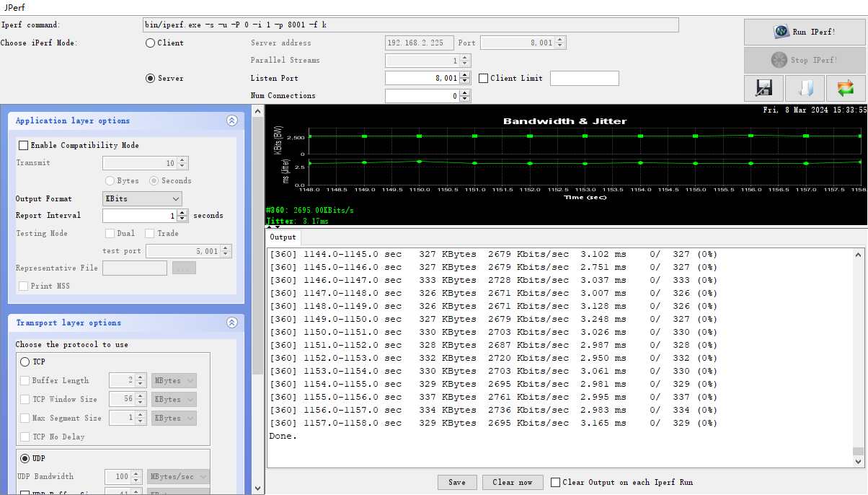
Task: Click the Representative File text field
Action: pyautogui.click(x=135, y=268)
